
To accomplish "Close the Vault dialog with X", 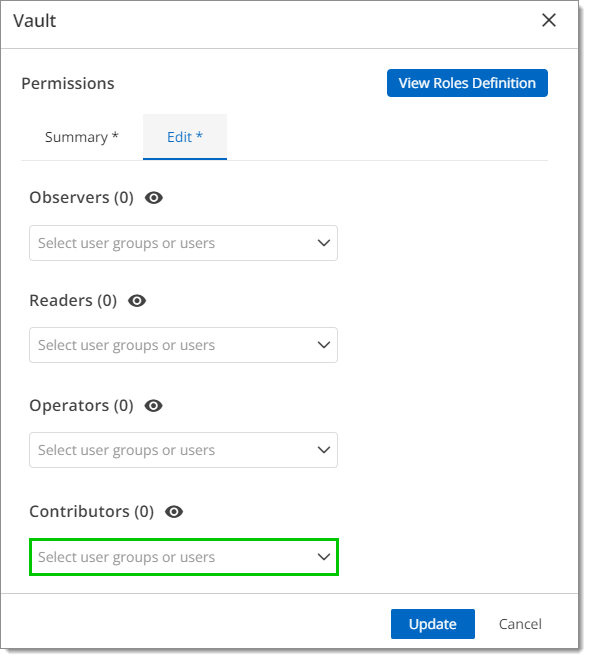I will click(x=549, y=20).
